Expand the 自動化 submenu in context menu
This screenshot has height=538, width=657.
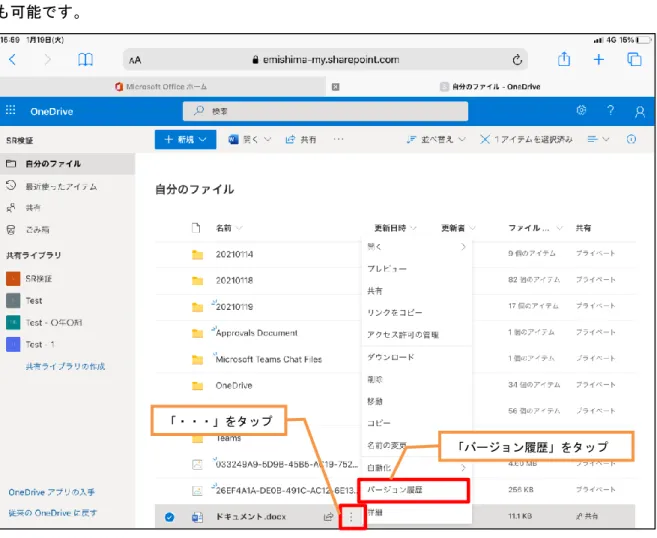pos(416,468)
